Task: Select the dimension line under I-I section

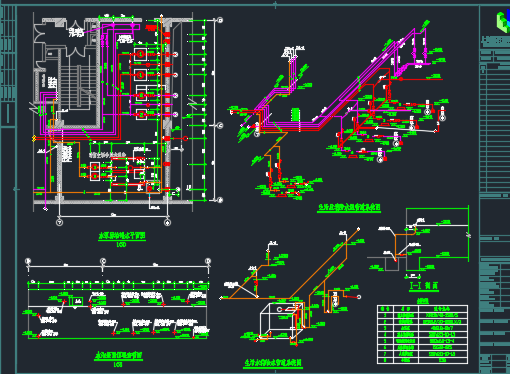Action: coord(413,276)
